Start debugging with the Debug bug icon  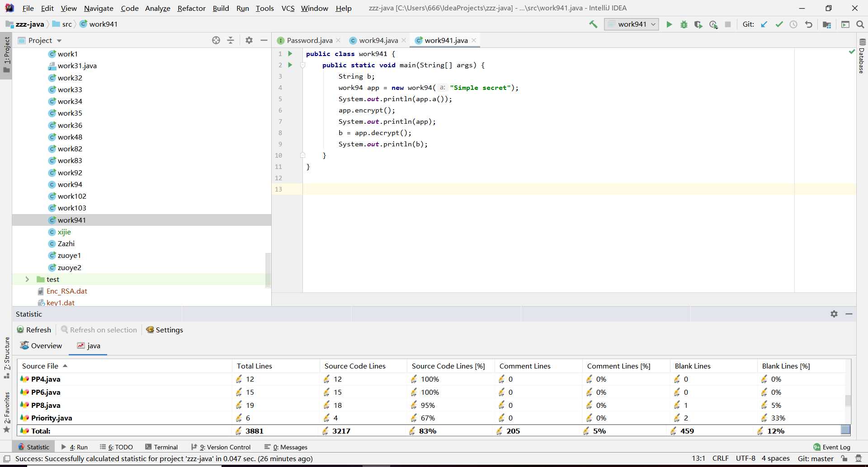click(x=684, y=24)
